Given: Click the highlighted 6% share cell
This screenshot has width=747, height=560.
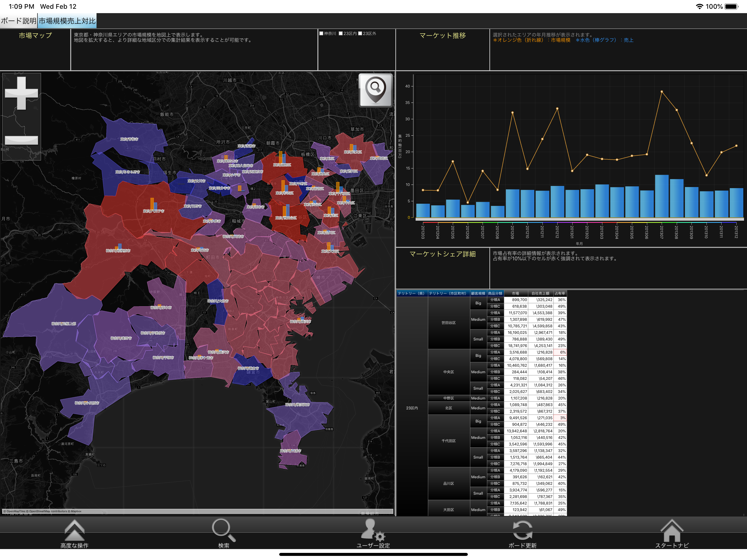Looking at the screenshot, I should pos(560,352).
